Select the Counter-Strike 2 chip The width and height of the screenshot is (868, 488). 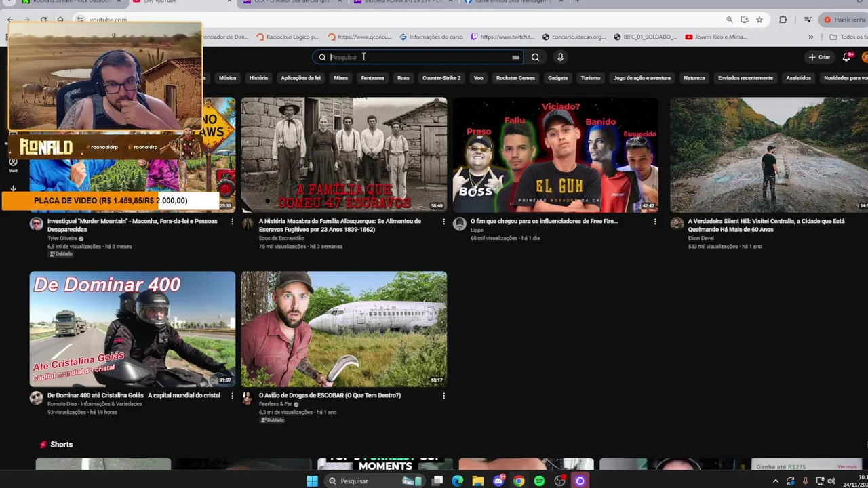(441, 78)
